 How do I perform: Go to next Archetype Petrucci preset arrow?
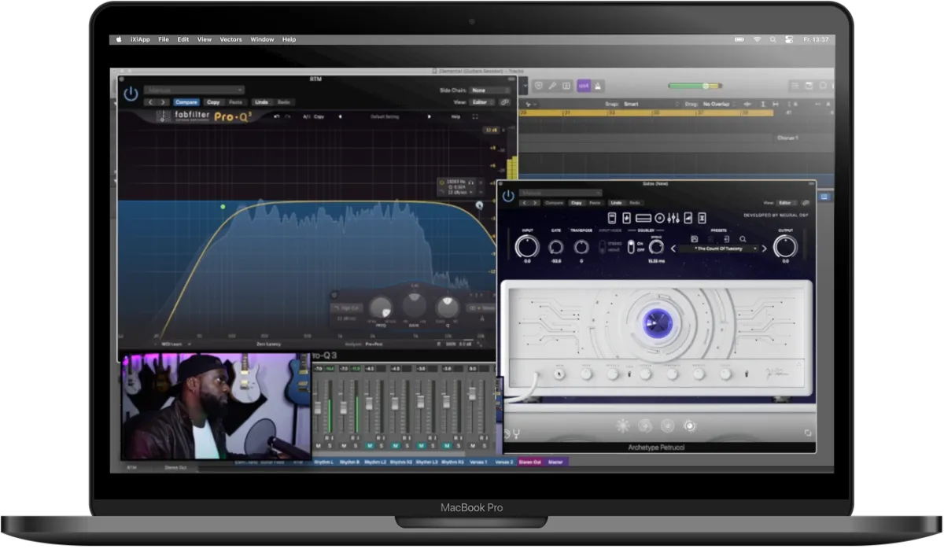(764, 249)
